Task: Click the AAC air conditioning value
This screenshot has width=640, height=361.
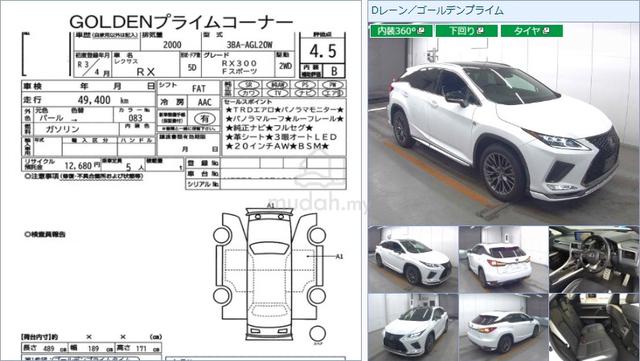Action: 204,102
